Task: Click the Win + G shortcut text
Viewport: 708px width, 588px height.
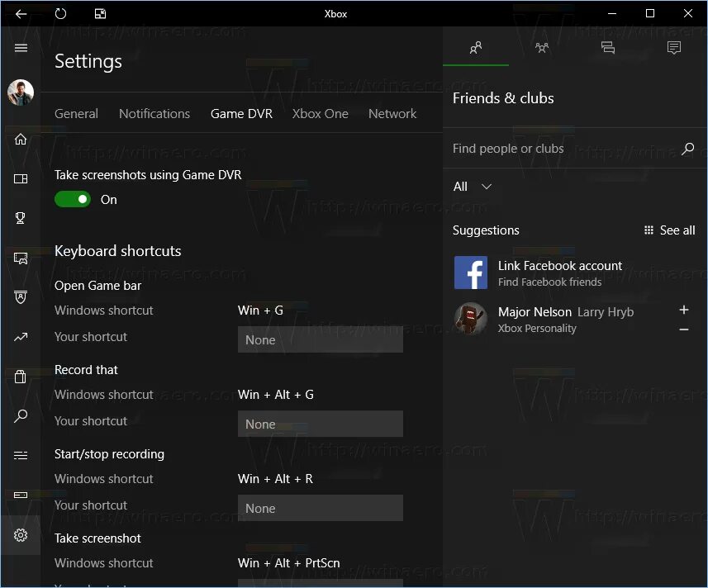Action: coord(260,311)
